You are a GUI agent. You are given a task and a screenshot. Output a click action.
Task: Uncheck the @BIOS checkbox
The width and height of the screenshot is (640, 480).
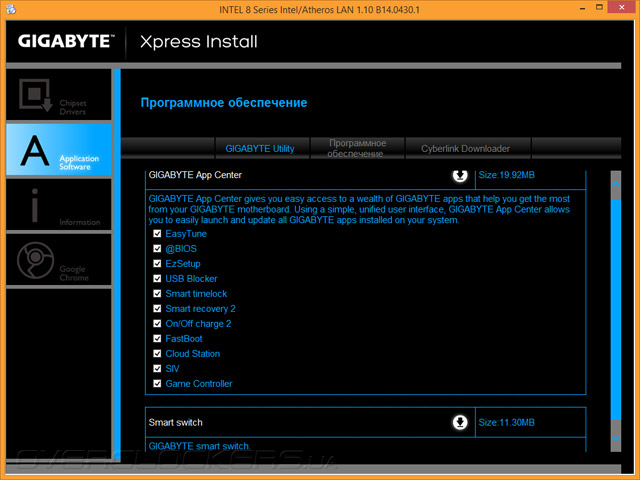(x=157, y=249)
